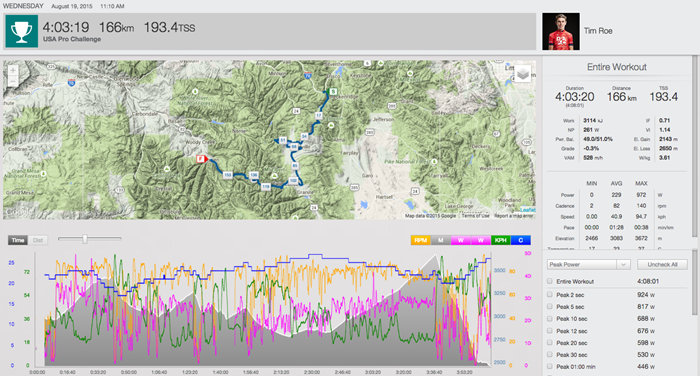Open the Peak Power dropdown
The width and height of the screenshot is (700, 376).
click(588, 264)
